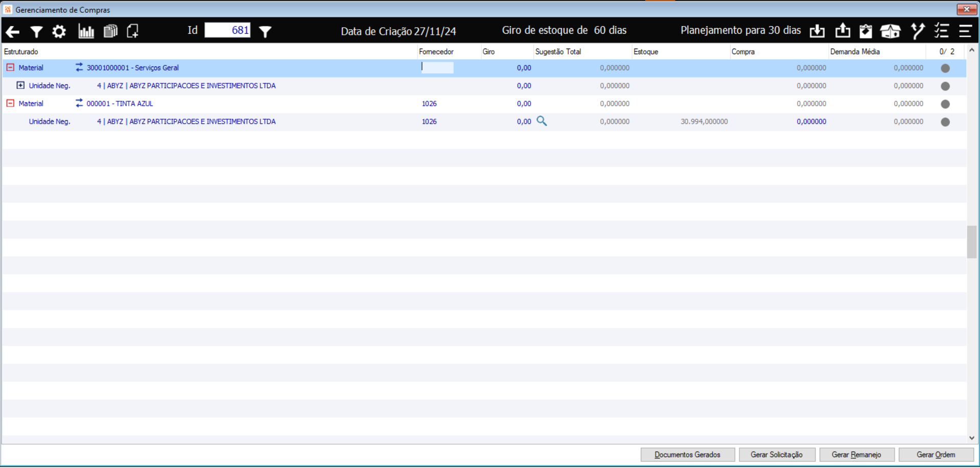Viewport: 980px width, 468px height.
Task: Click the split arrows branch icon
Action: click(x=918, y=31)
